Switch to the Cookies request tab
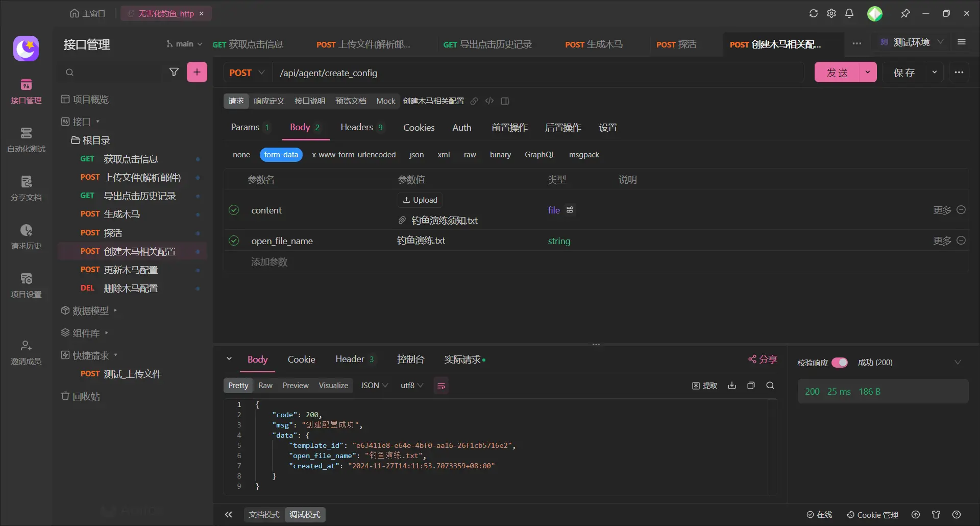Viewport: 980px width, 526px height. tap(419, 127)
